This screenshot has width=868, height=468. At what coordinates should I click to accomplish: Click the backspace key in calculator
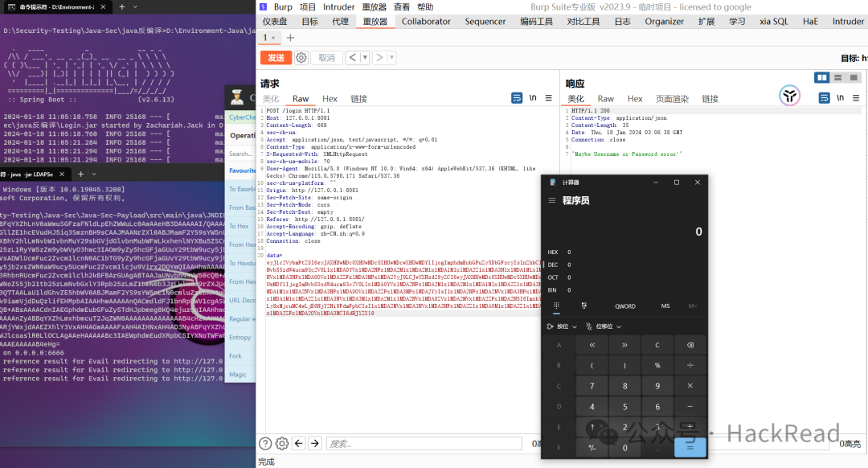tap(690, 345)
